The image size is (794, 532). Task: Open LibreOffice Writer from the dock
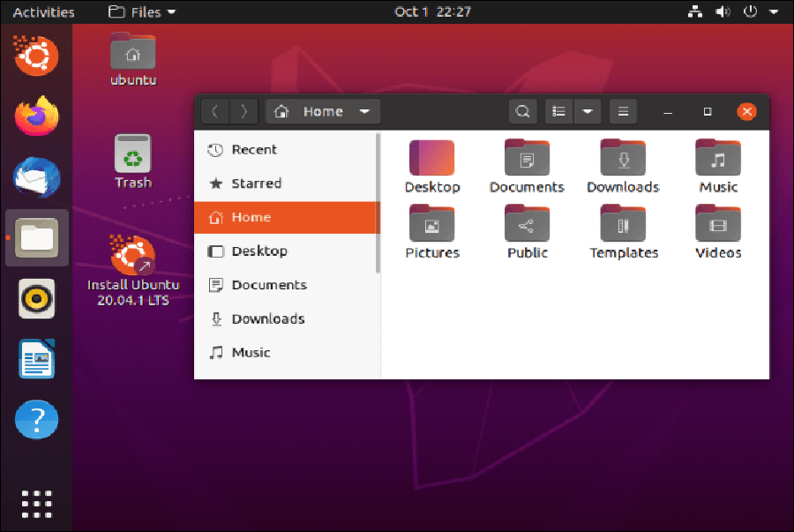36,359
